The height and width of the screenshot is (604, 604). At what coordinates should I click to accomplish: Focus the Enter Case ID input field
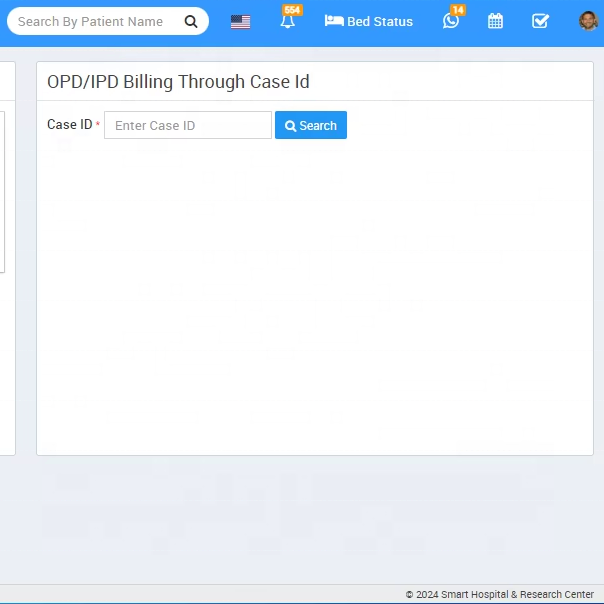point(188,125)
